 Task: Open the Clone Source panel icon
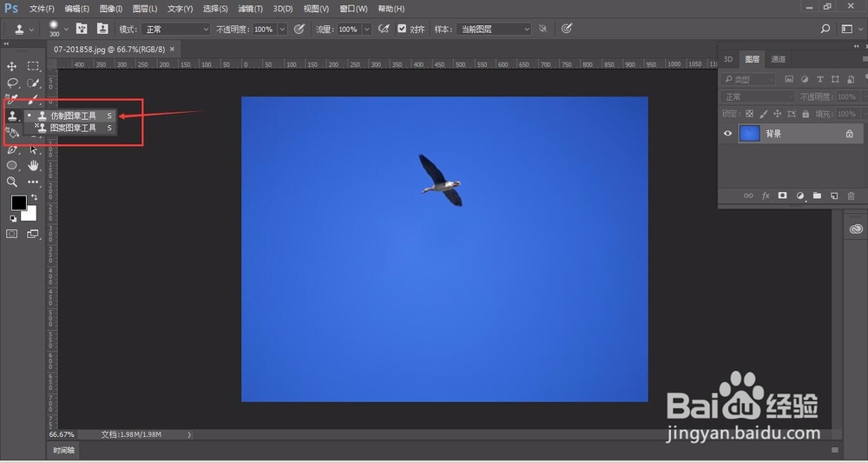click(x=102, y=29)
